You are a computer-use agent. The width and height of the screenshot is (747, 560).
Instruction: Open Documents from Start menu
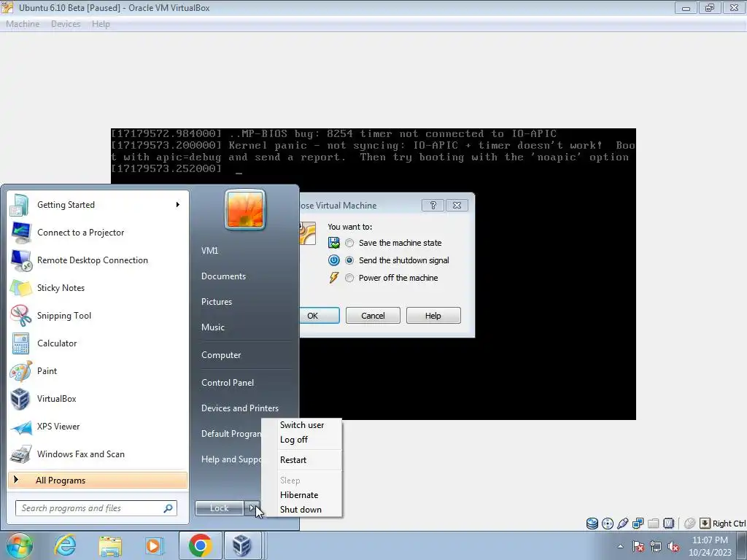coord(223,276)
